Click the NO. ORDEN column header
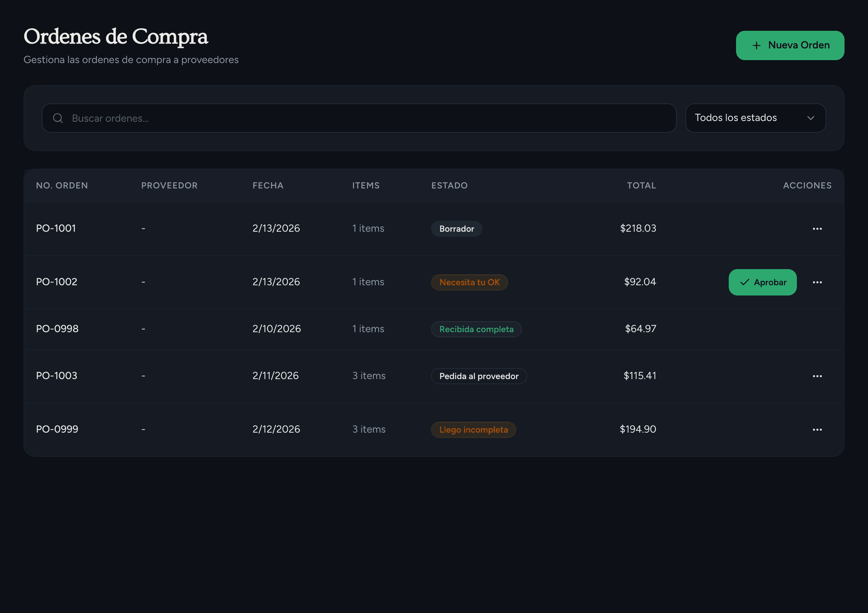 point(62,186)
